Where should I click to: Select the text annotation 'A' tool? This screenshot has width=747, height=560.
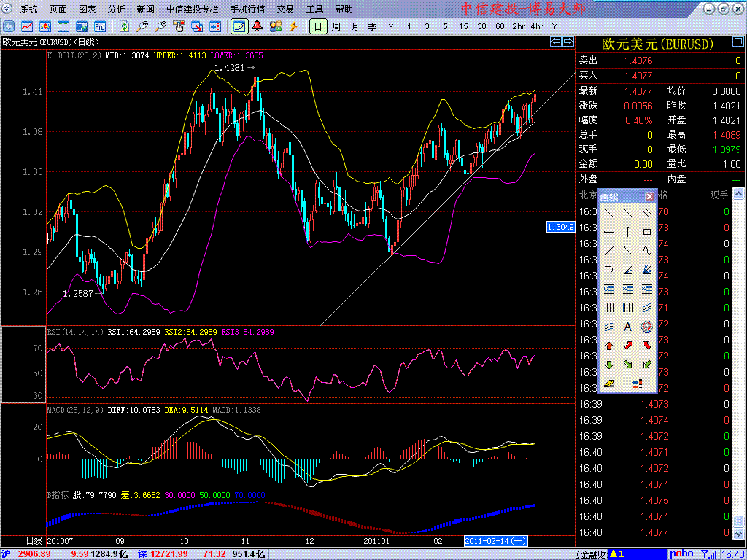click(x=627, y=327)
